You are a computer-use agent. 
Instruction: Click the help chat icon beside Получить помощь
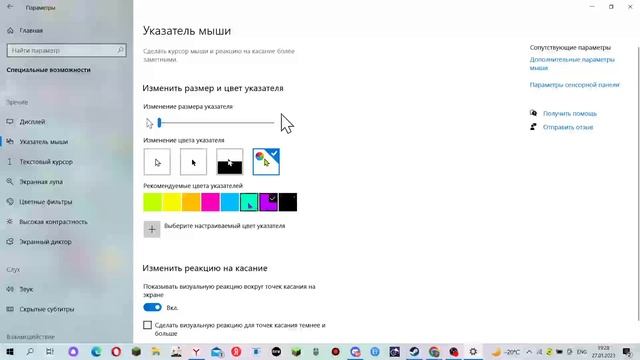pyautogui.click(x=533, y=113)
